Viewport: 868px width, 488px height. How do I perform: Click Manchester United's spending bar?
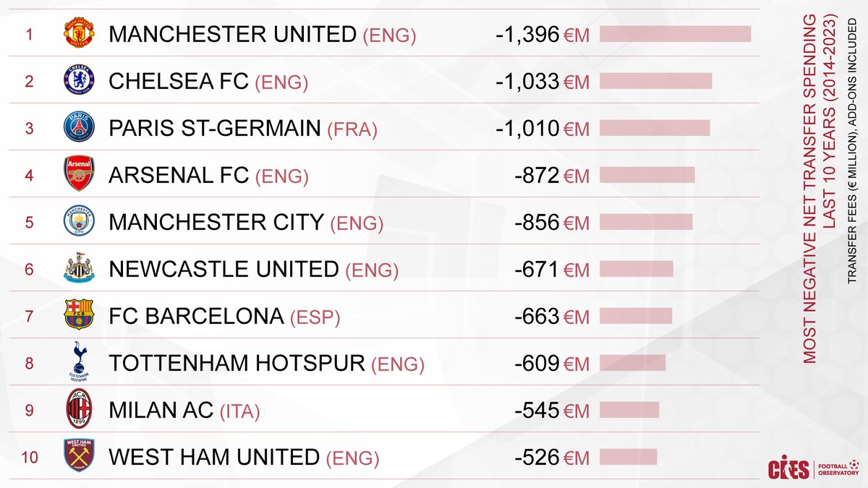675,34
